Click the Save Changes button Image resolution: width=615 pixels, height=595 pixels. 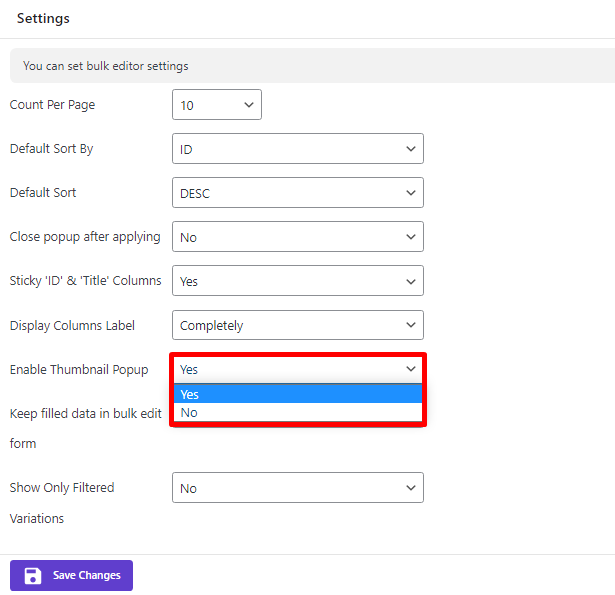coord(71,575)
